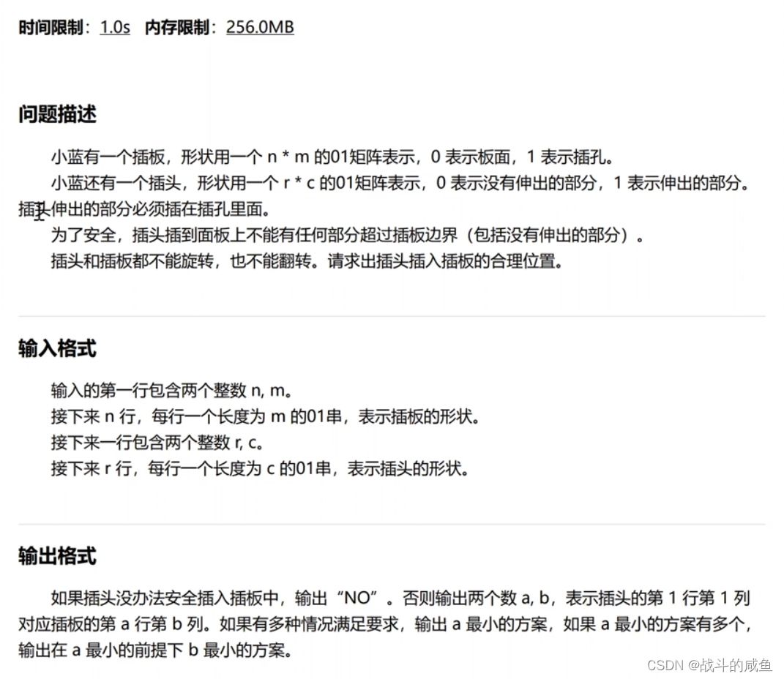Image resolution: width=784 pixels, height=679 pixels.
Task: Click the line starting 插头和插板都不能旋转
Action: (x=307, y=260)
